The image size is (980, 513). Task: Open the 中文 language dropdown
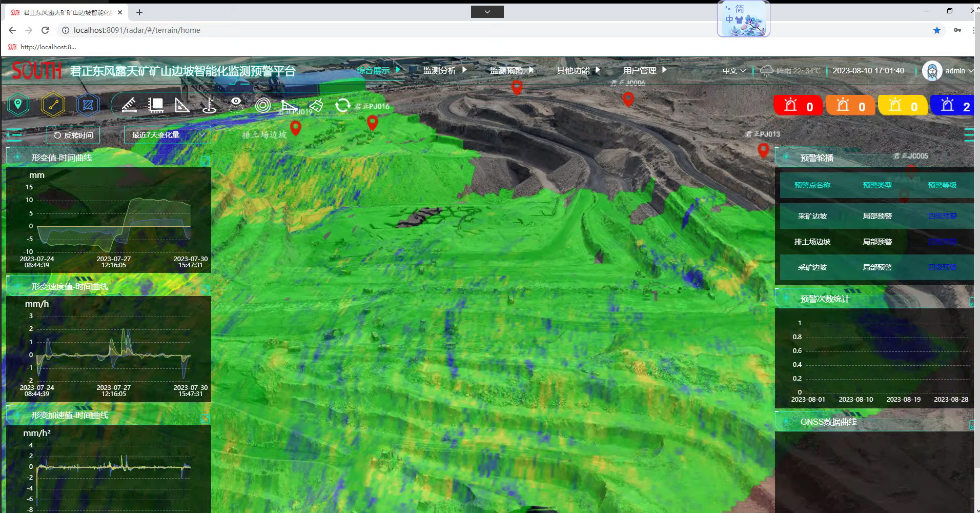click(x=734, y=71)
